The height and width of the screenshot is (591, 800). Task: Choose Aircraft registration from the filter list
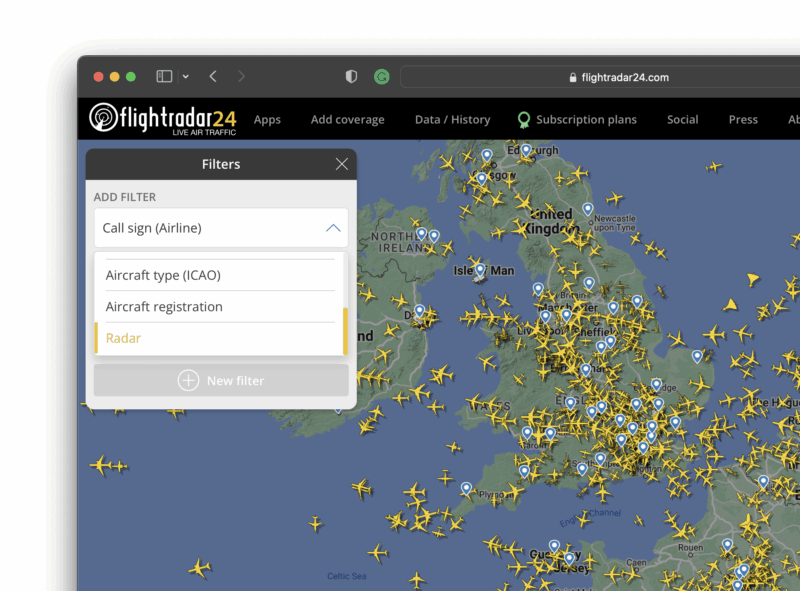pyautogui.click(x=164, y=306)
